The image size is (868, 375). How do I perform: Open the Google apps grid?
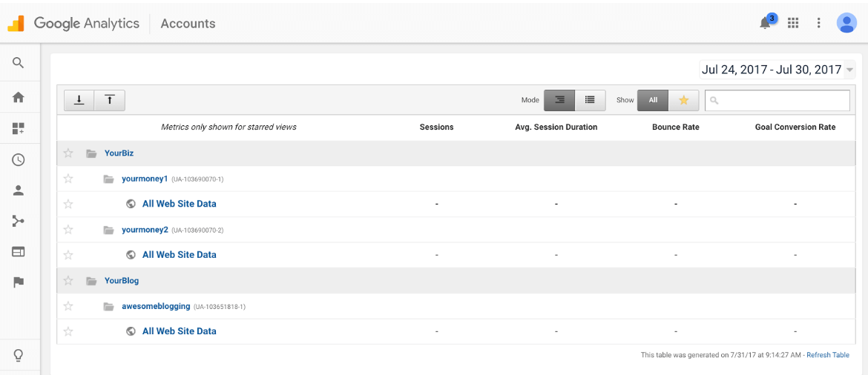point(793,23)
